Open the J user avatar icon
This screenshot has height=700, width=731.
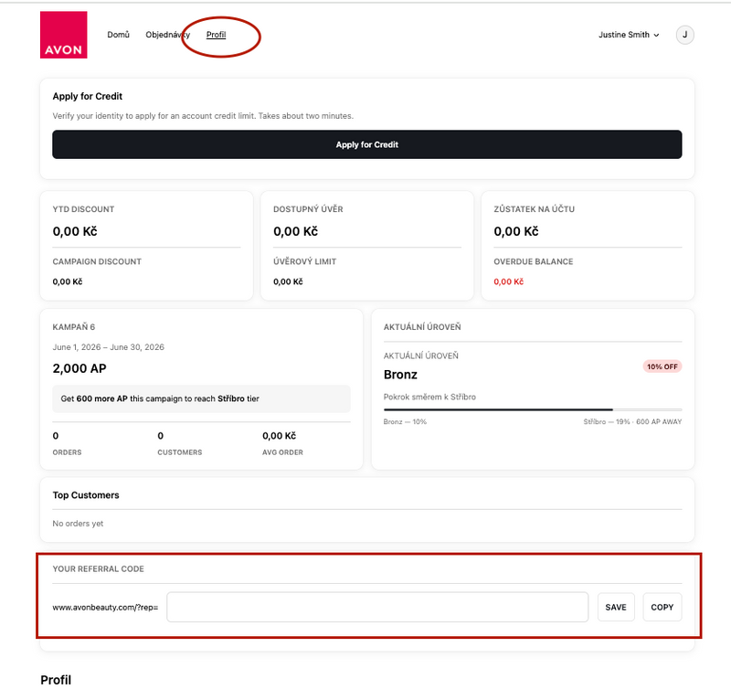coord(684,35)
